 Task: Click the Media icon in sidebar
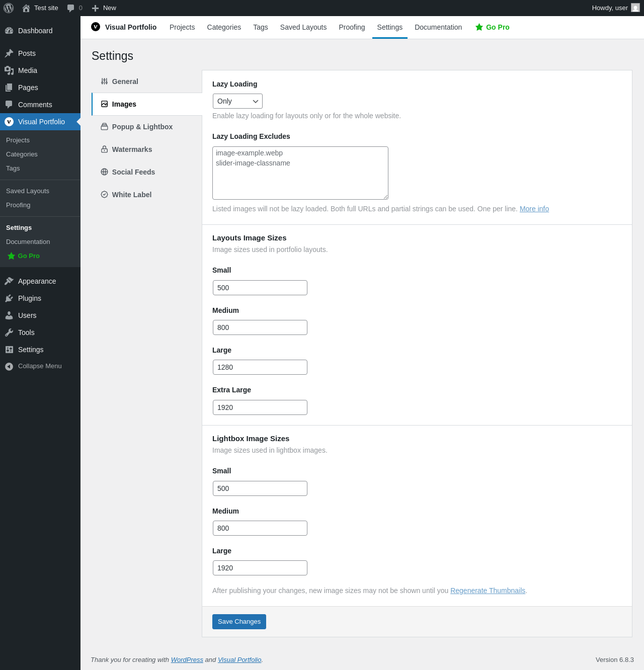[9, 70]
